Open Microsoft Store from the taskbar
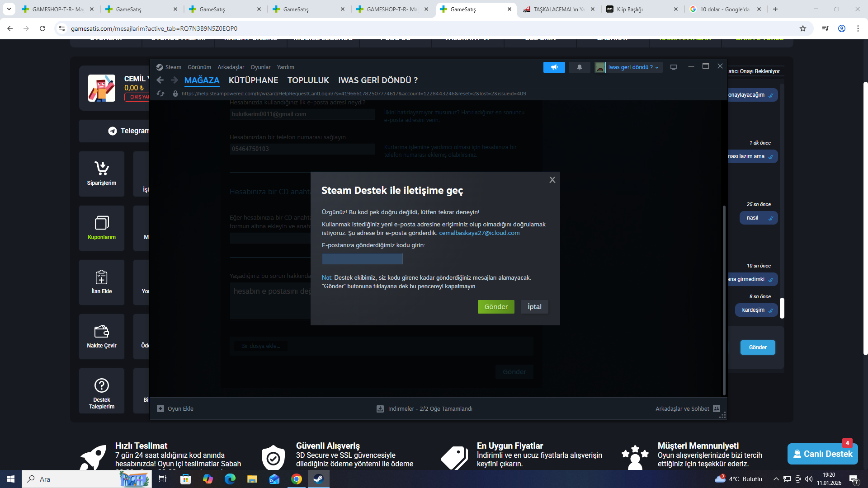 tap(186, 479)
